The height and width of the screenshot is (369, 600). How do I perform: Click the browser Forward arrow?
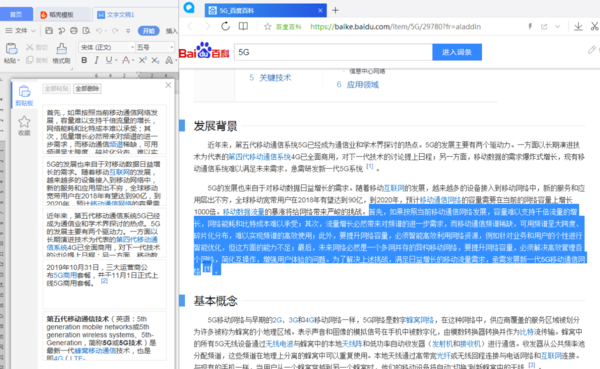pyautogui.click(x=208, y=26)
